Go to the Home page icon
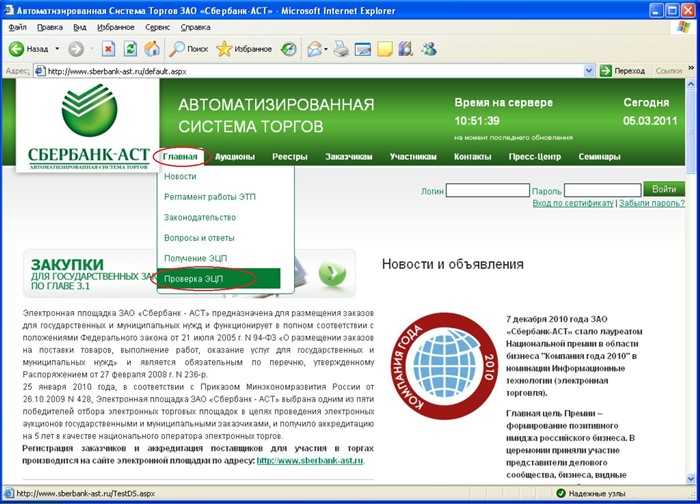 pyautogui.click(x=152, y=49)
